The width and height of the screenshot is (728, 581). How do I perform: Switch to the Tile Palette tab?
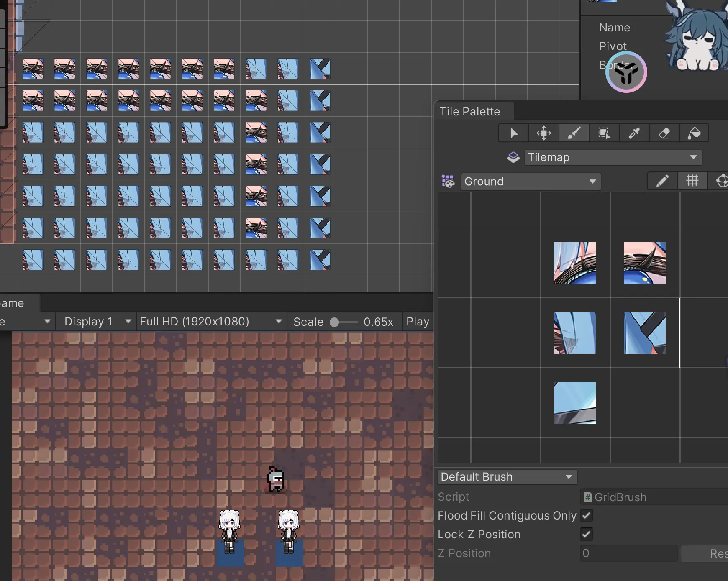pos(474,112)
